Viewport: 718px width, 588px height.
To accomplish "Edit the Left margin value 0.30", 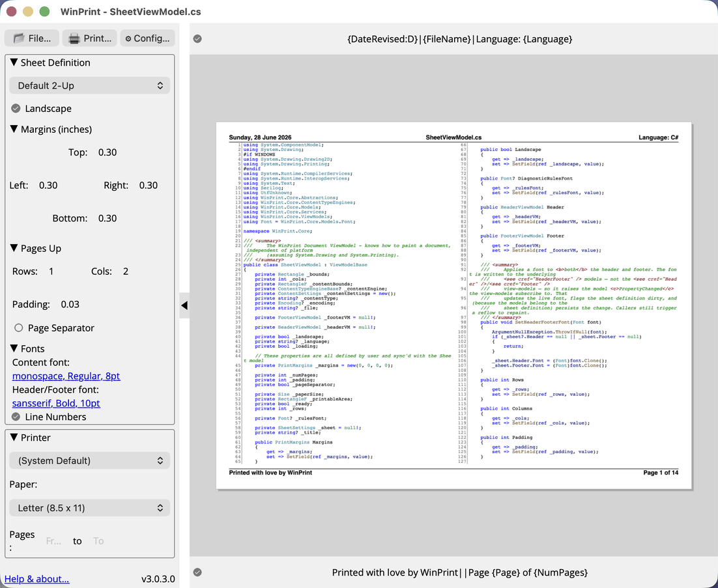I will 48,186.
